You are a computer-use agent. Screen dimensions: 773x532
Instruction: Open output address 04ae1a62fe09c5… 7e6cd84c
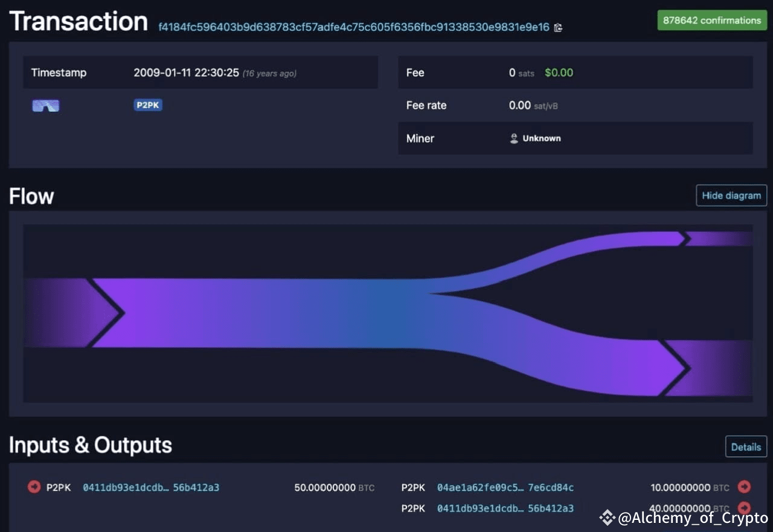coord(505,487)
